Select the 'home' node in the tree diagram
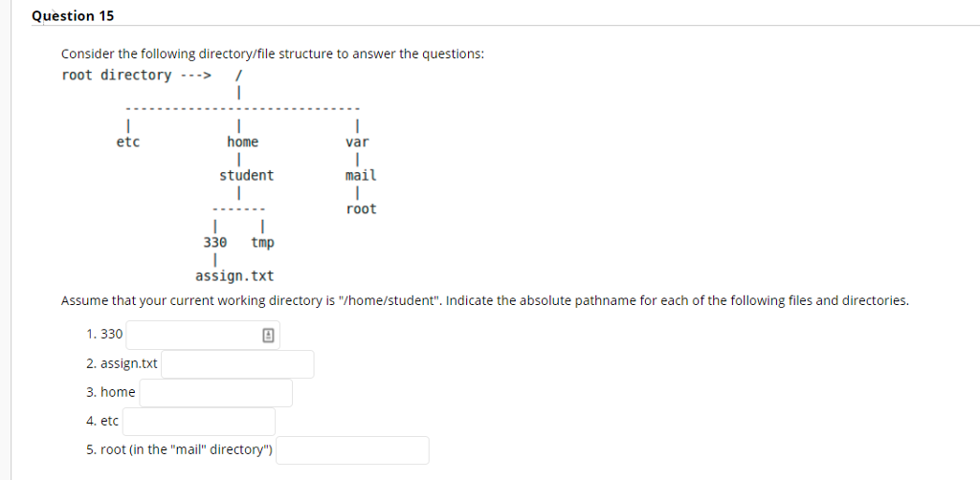 242,142
